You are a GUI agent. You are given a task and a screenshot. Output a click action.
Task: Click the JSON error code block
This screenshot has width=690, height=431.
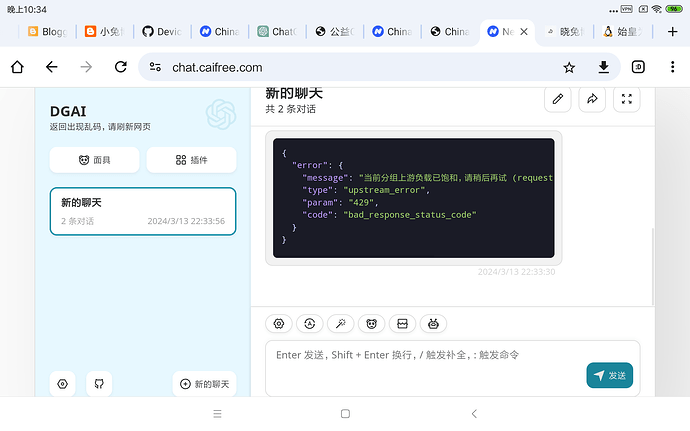click(414, 198)
